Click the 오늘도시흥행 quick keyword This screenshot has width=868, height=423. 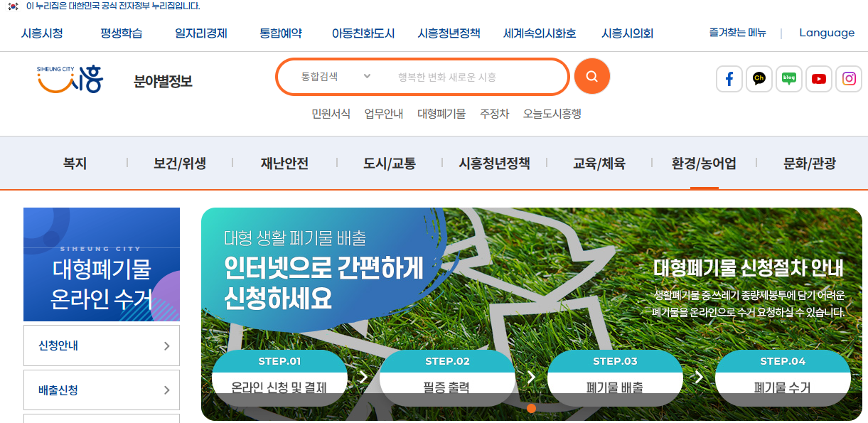click(x=552, y=114)
